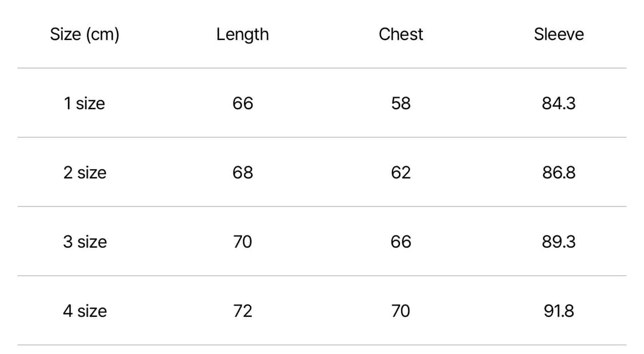
Task: Click the "1 size" row label
Action: (x=85, y=104)
